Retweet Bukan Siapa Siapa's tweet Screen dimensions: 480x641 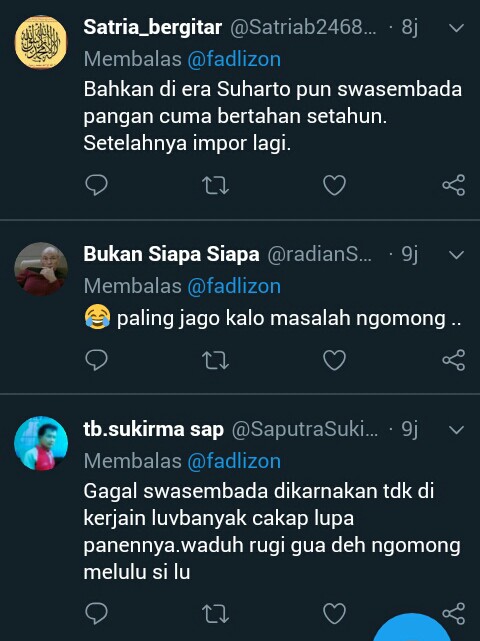click(215, 360)
